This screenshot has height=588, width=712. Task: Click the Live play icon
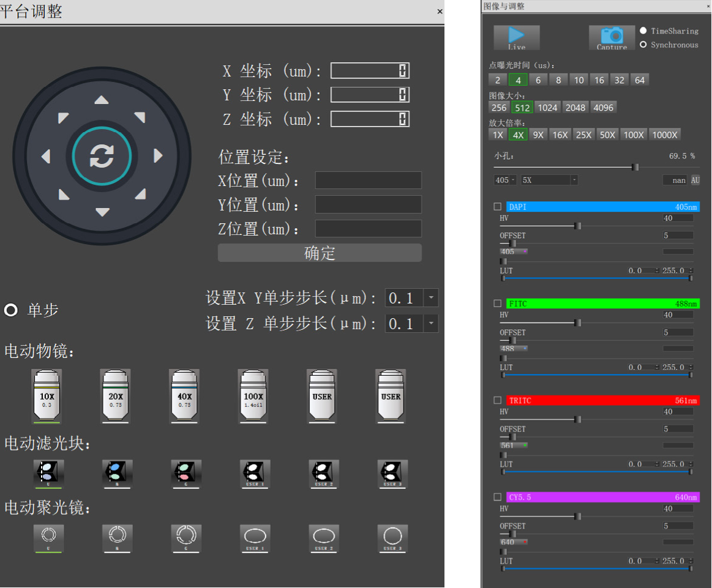pyautogui.click(x=517, y=37)
